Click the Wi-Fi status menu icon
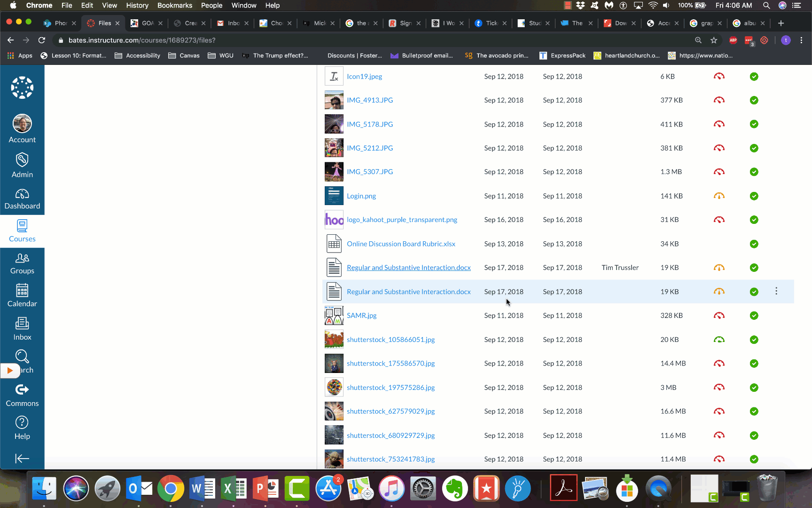The height and width of the screenshot is (508, 812). [x=653, y=5]
